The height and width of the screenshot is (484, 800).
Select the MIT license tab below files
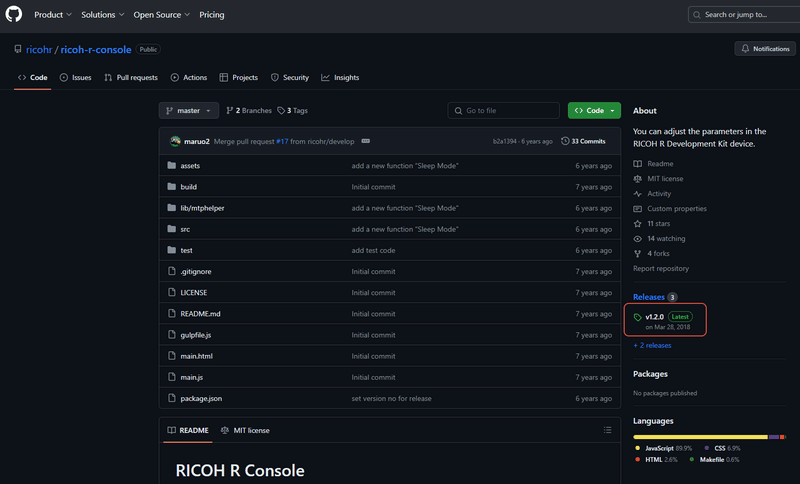[245, 430]
